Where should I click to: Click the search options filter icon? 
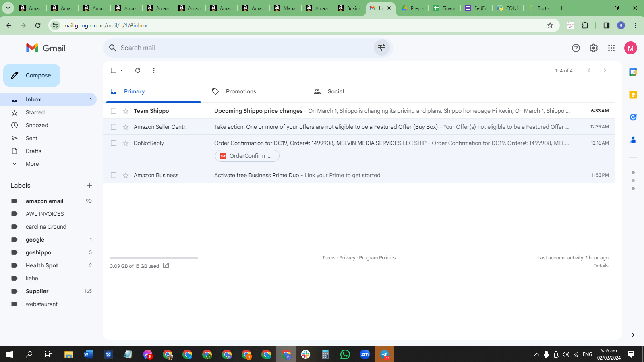382,48
